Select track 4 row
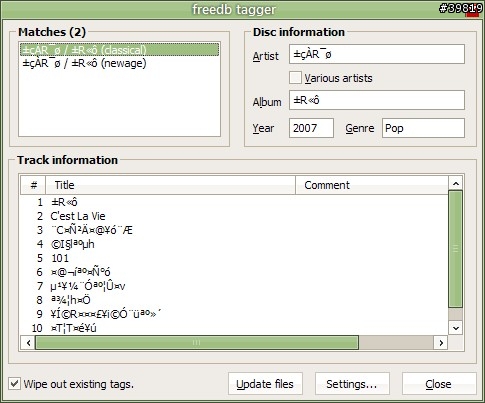Screen dimensions: 485x403 coord(234,244)
